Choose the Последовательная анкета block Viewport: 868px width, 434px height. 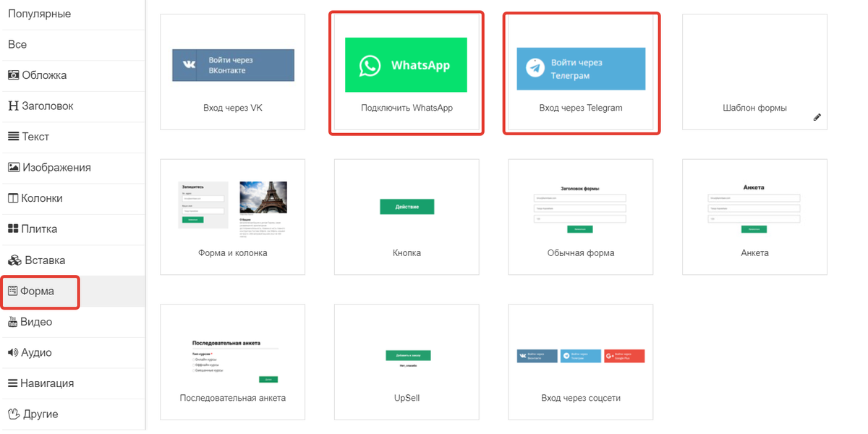(x=232, y=362)
